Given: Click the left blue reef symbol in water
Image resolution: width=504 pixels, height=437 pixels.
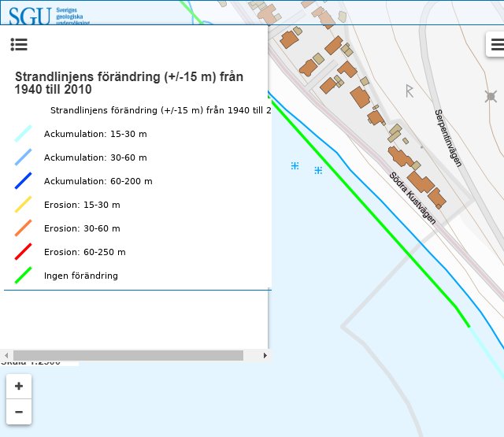Looking at the screenshot, I should (295, 166).
